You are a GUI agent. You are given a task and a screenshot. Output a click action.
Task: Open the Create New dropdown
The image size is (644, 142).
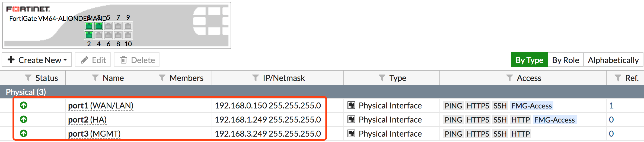pyautogui.click(x=37, y=60)
